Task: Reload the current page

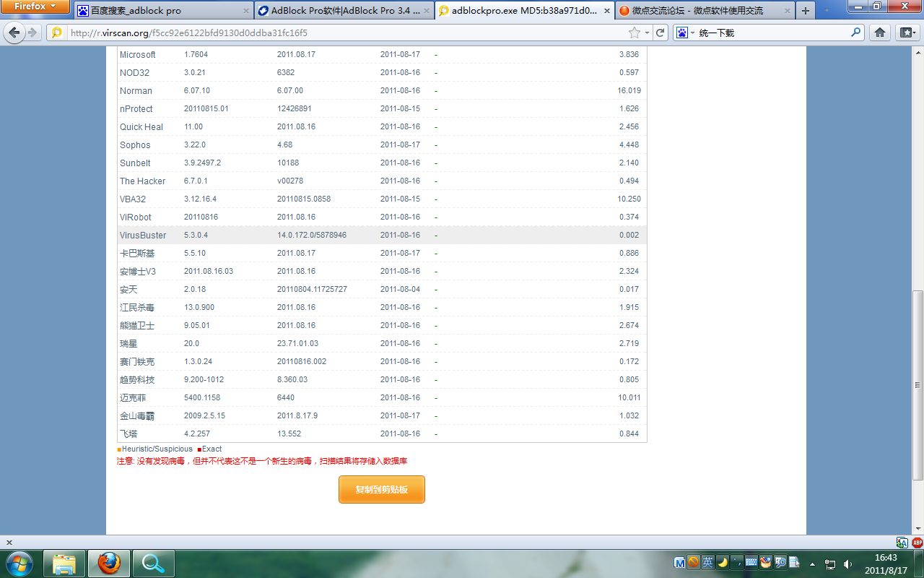Action: tap(660, 33)
